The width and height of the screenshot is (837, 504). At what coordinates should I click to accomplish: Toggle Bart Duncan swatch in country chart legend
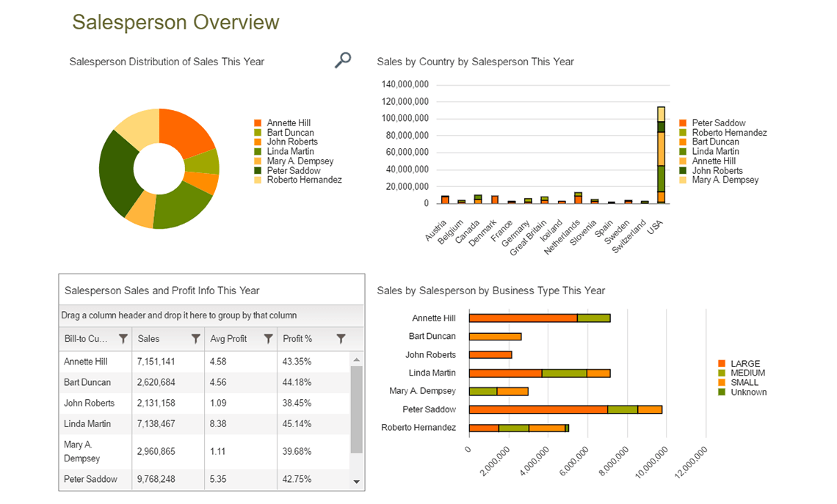click(683, 142)
